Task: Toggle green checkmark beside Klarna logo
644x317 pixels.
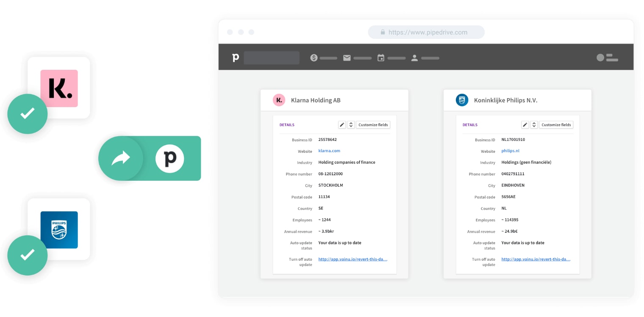Action: (28, 114)
